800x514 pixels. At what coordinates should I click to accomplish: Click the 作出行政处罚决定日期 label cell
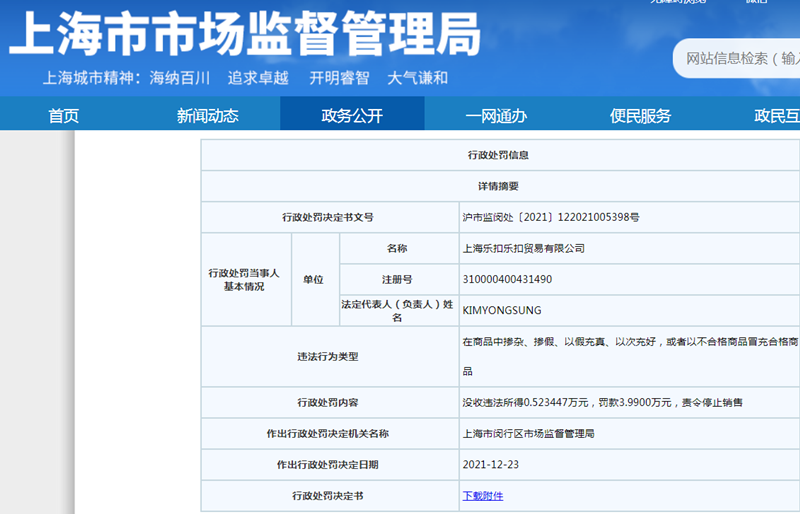[330, 465]
